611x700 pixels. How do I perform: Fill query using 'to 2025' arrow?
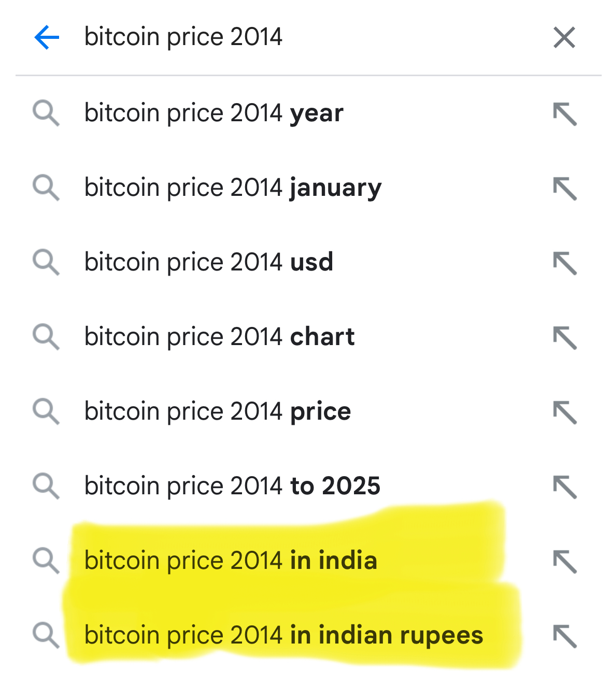tap(564, 487)
